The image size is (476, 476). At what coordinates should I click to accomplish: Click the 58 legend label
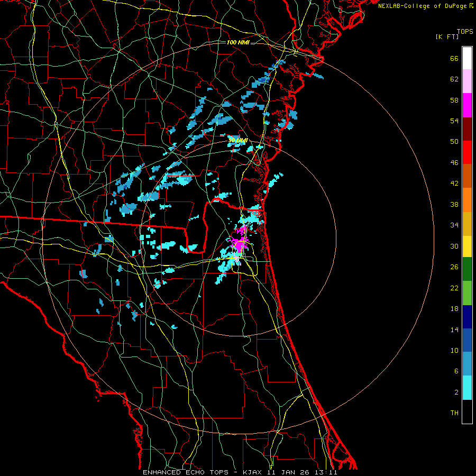pos(454,100)
